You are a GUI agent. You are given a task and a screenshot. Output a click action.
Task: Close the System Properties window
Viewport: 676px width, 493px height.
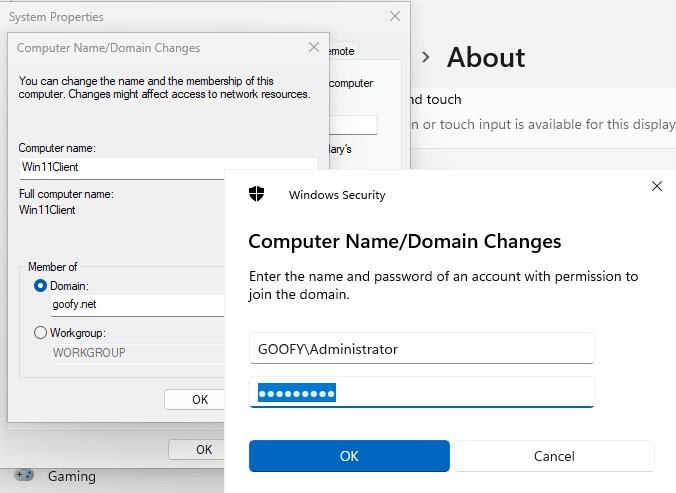click(395, 16)
